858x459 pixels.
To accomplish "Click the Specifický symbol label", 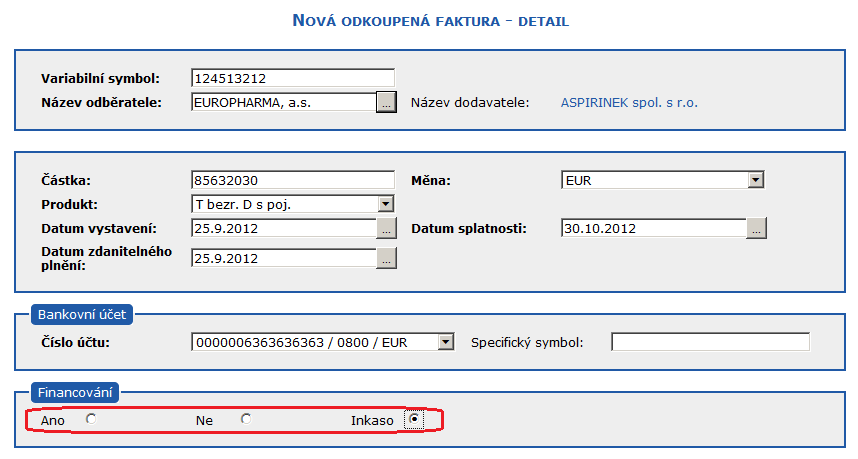I will [x=527, y=342].
